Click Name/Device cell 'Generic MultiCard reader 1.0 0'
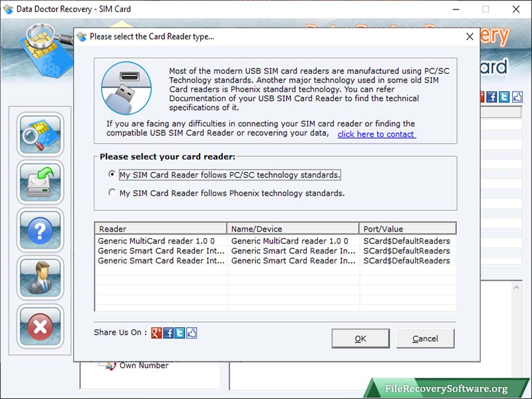Screen dimensions: 532x399 289,241
